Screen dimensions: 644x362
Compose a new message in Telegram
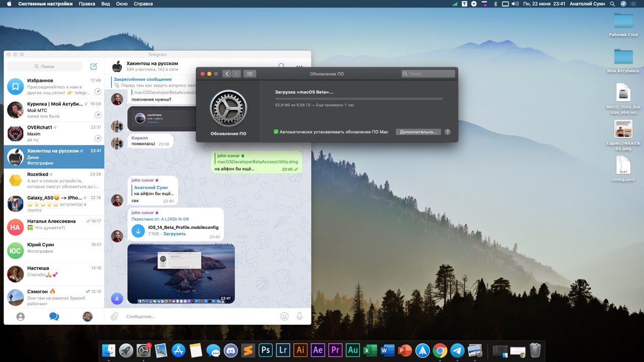[x=94, y=66]
